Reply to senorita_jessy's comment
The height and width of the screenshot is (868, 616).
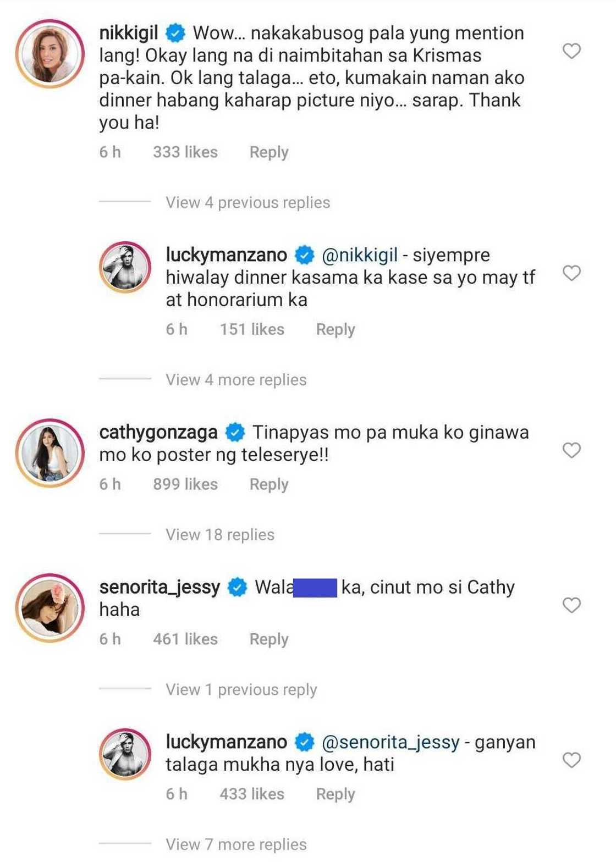pos(268,639)
